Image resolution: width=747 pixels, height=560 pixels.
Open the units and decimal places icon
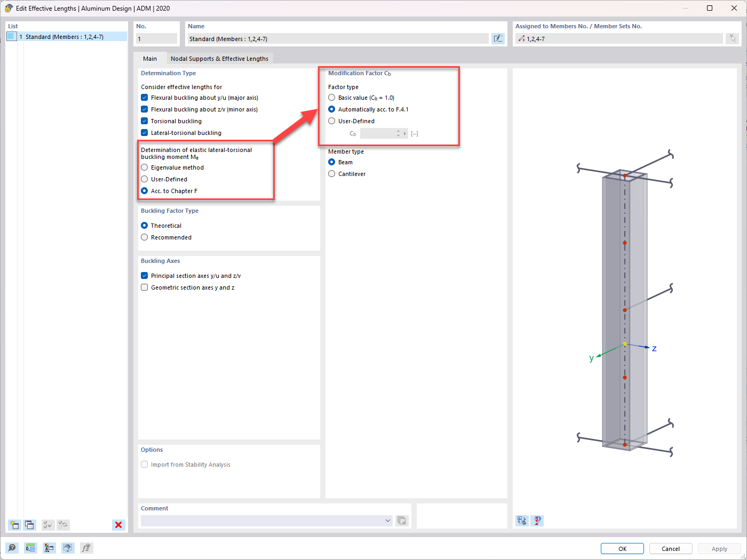click(x=30, y=548)
